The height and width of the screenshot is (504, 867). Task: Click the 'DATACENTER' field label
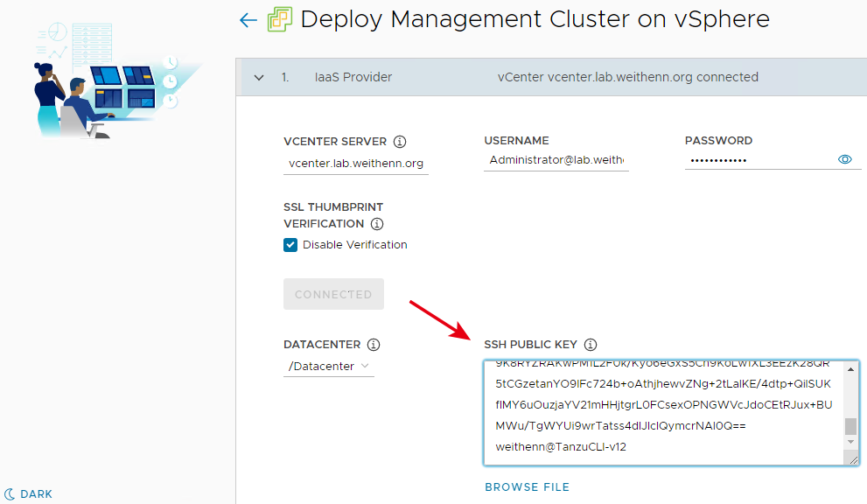[x=322, y=345]
